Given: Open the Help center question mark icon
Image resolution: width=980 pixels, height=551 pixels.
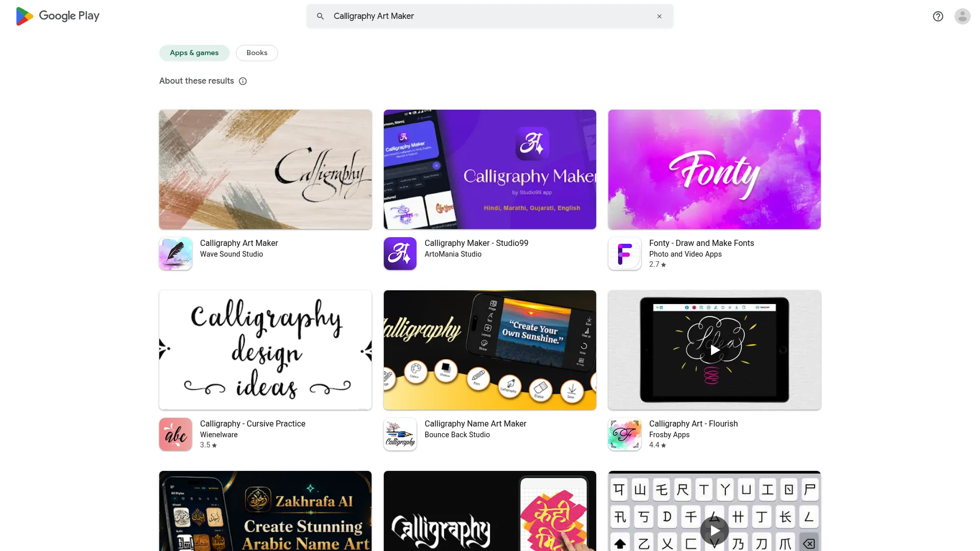Looking at the screenshot, I should tap(938, 16).
